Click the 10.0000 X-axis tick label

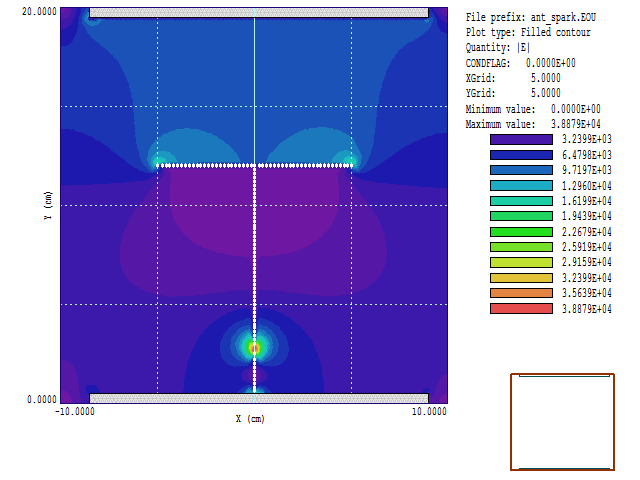click(x=429, y=411)
